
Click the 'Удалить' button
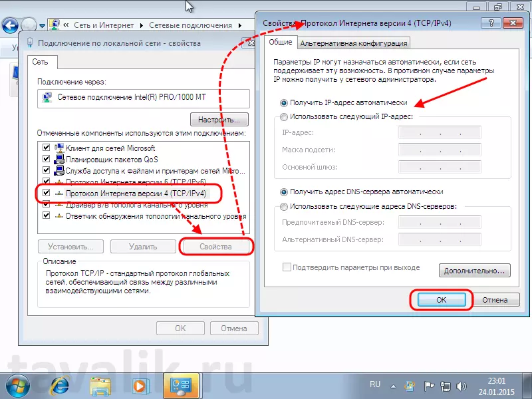tap(143, 247)
